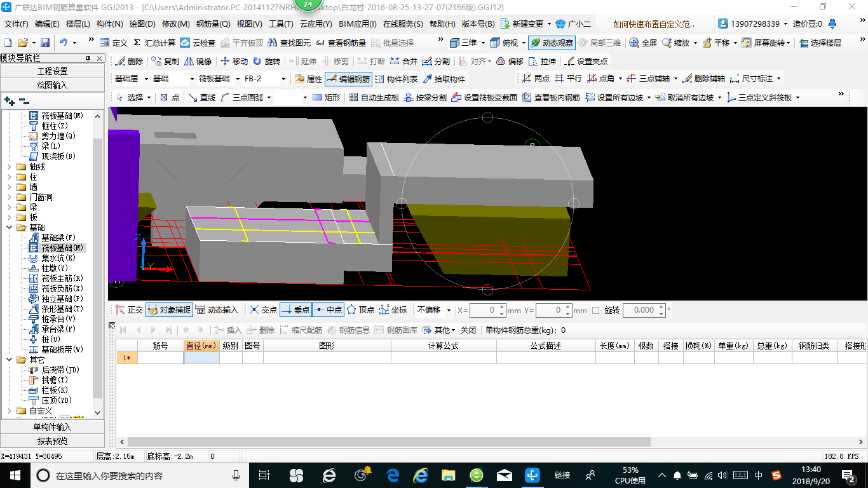868x488 pixels.
Task: Open the 三维 view dropdown arrow
Action: click(x=483, y=43)
